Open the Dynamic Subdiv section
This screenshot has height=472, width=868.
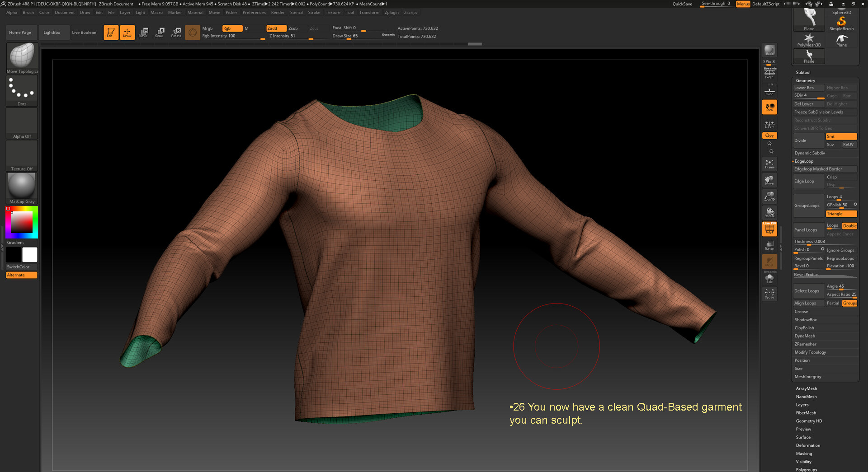(x=809, y=153)
